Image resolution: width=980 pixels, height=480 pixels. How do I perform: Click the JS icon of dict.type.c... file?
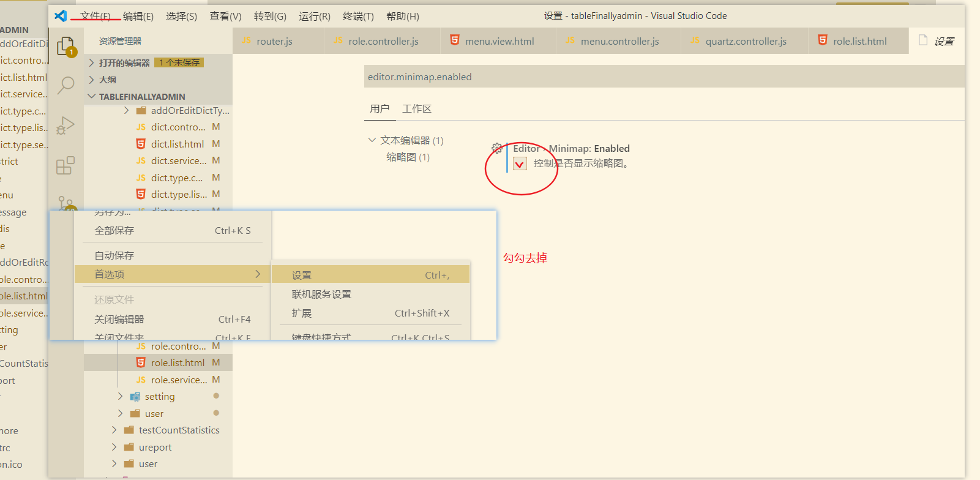(141, 178)
